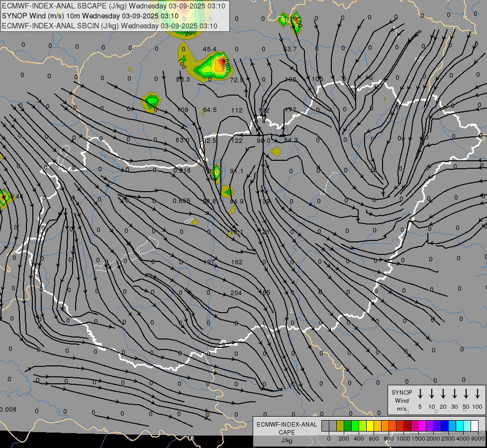
Task: Click the map value 72.9
Action: coord(237,80)
